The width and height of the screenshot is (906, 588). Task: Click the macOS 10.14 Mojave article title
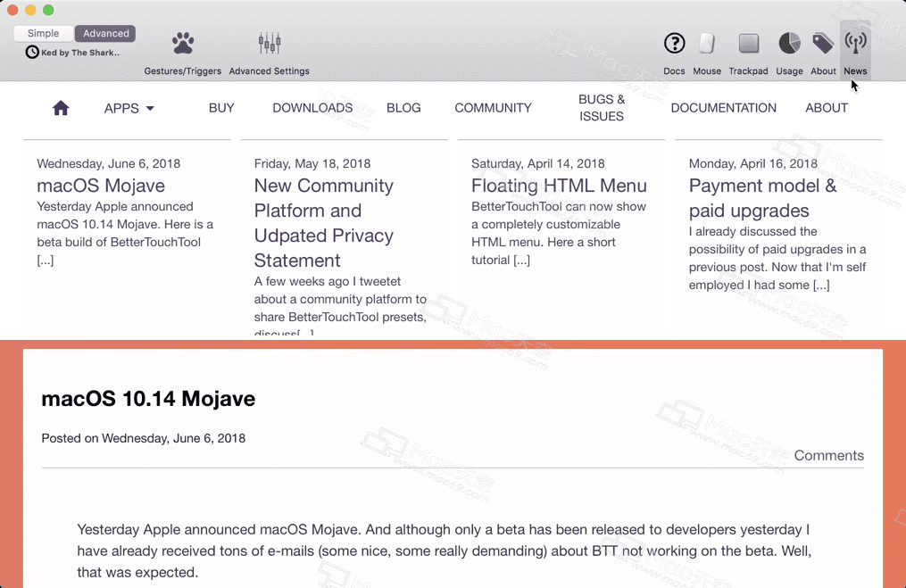pyautogui.click(x=148, y=399)
